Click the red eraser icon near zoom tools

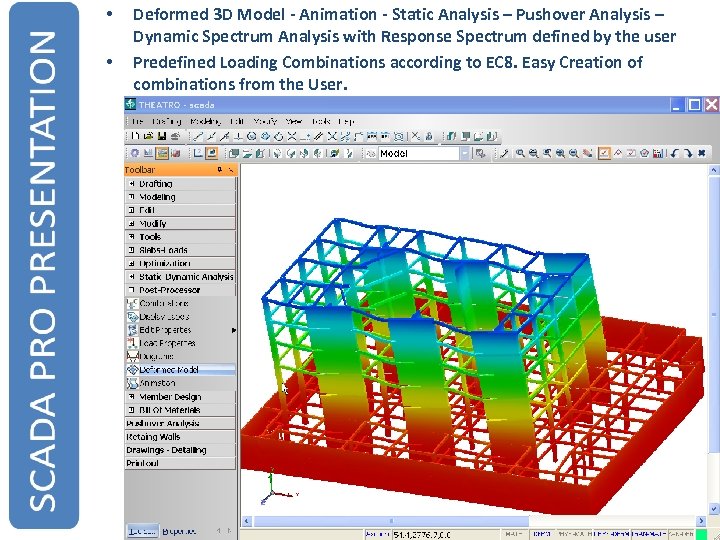587,153
